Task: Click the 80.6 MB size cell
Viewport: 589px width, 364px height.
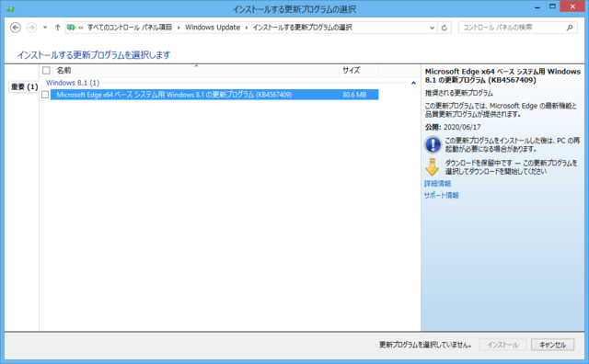Action: coord(354,95)
